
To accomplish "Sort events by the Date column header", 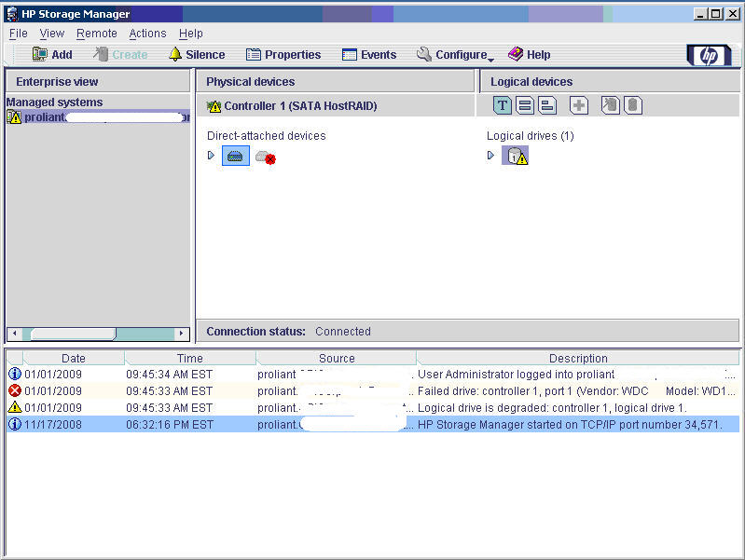I will pos(74,358).
